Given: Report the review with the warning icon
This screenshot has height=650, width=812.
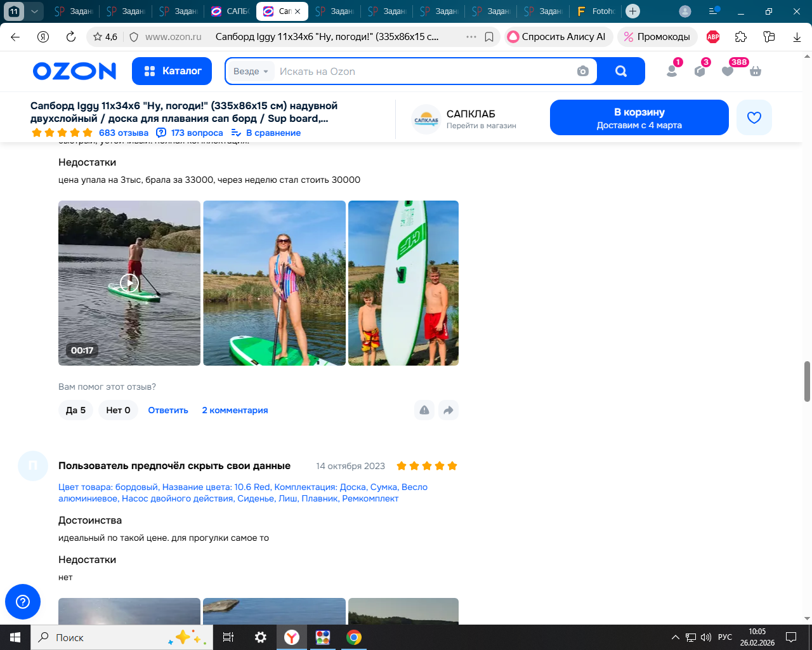Looking at the screenshot, I should [424, 410].
